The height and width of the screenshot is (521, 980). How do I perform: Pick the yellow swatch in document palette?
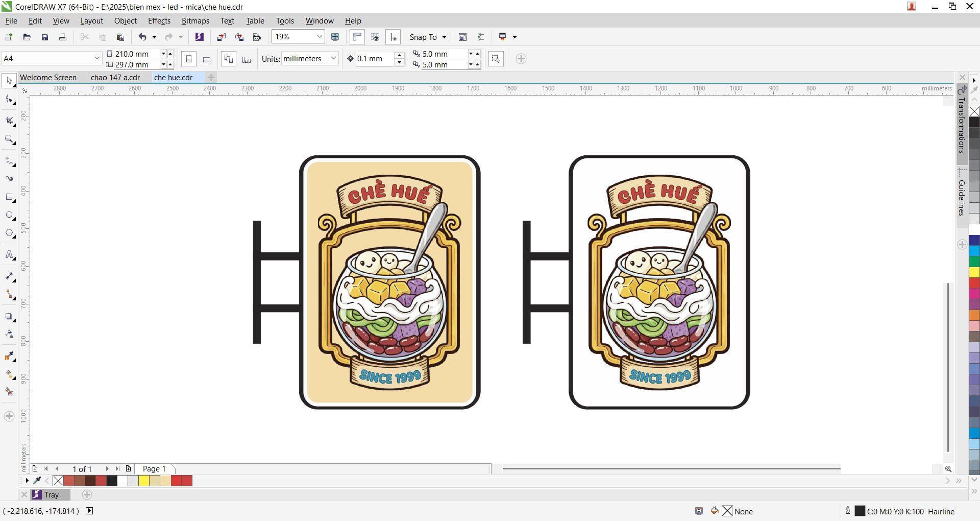[144, 481]
